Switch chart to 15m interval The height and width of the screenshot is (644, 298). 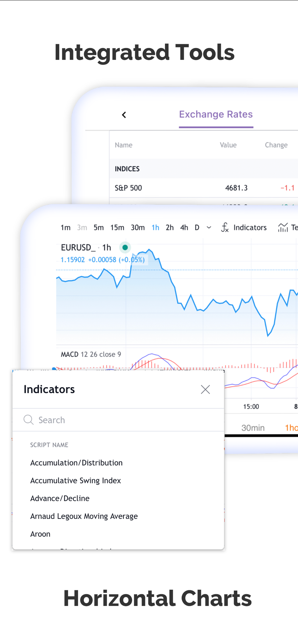point(117,228)
